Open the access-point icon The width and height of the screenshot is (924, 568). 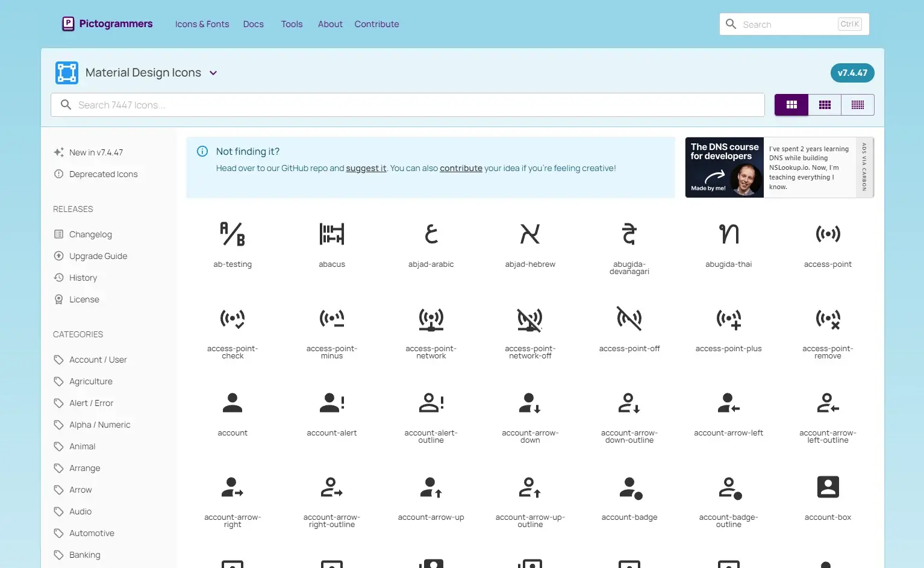(828, 234)
